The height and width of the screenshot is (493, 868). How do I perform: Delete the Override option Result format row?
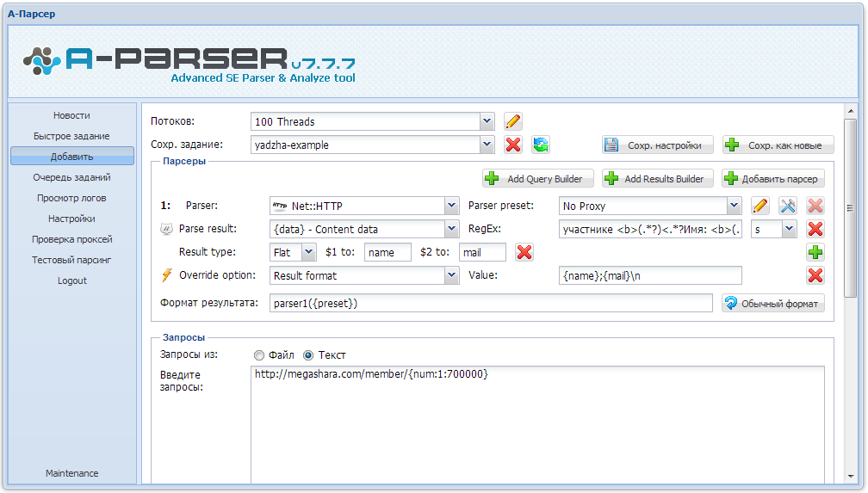[815, 275]
